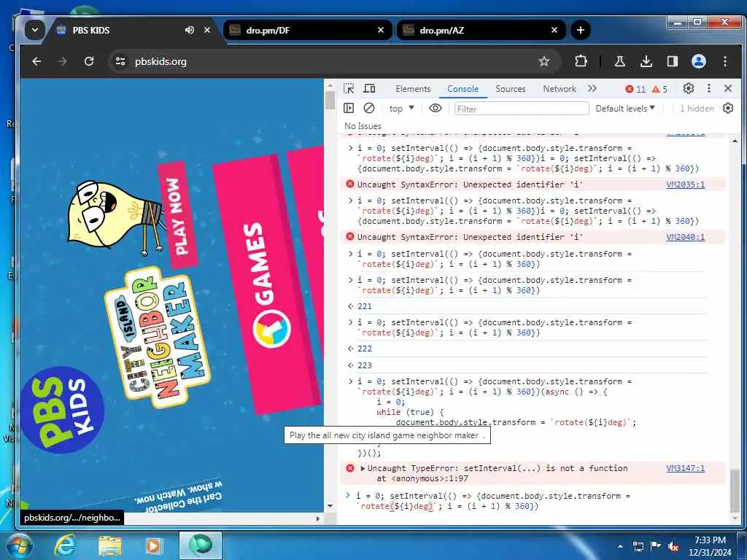Open the Chrome three-dot menu

[724, 61]
